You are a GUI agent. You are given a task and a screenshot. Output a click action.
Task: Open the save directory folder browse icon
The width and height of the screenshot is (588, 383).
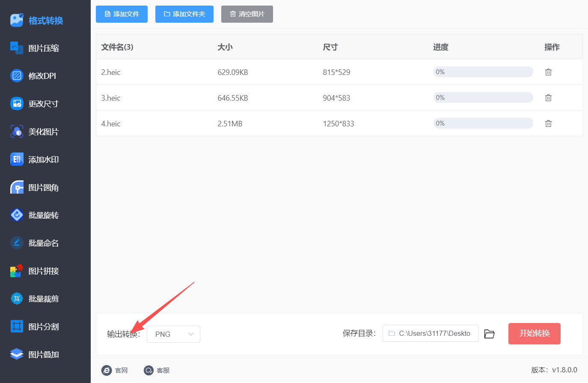(489, 334)
